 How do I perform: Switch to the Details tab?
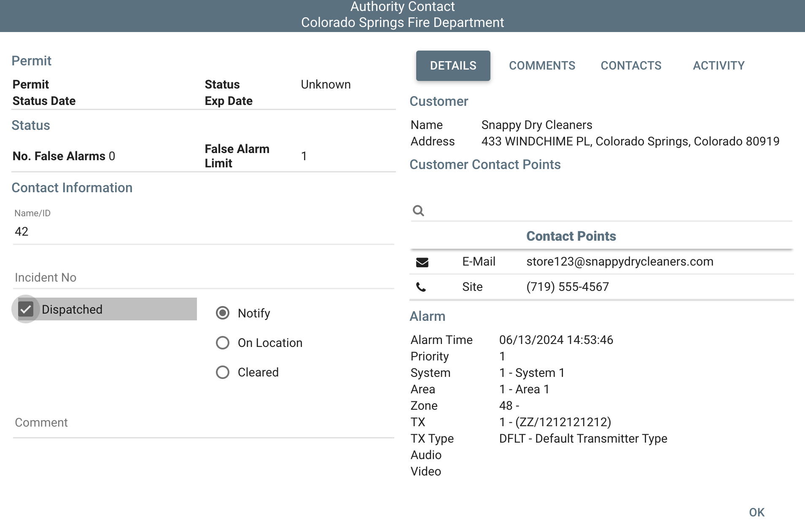(453, 66)
